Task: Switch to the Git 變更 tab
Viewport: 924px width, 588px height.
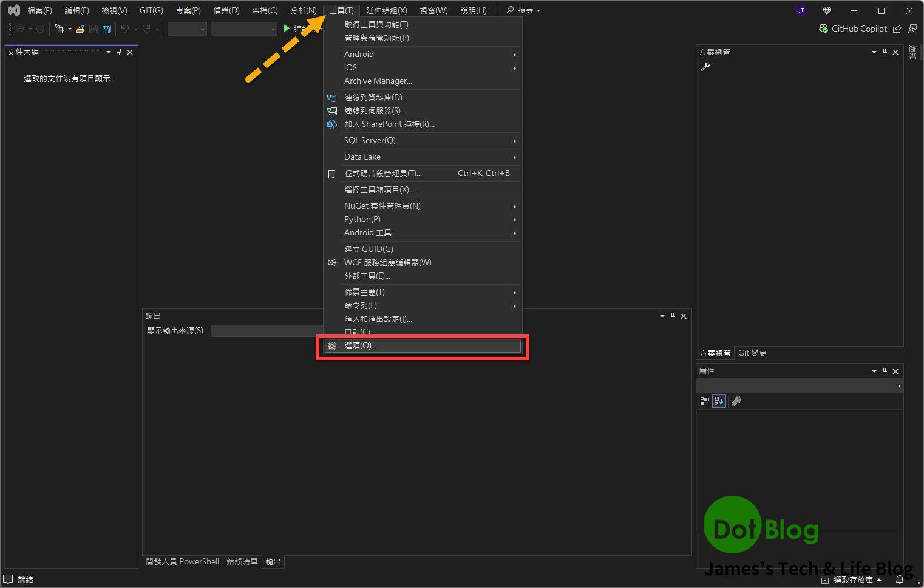Action: pos(752,353)
